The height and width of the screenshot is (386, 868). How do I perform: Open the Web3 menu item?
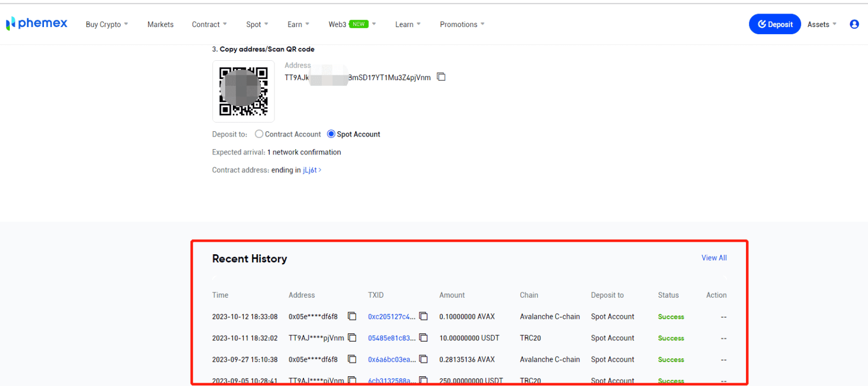[x=337, y=24]
